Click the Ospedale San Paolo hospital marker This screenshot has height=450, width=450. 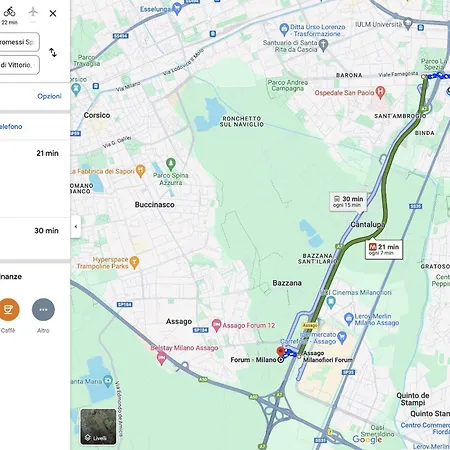click(380, 92)
